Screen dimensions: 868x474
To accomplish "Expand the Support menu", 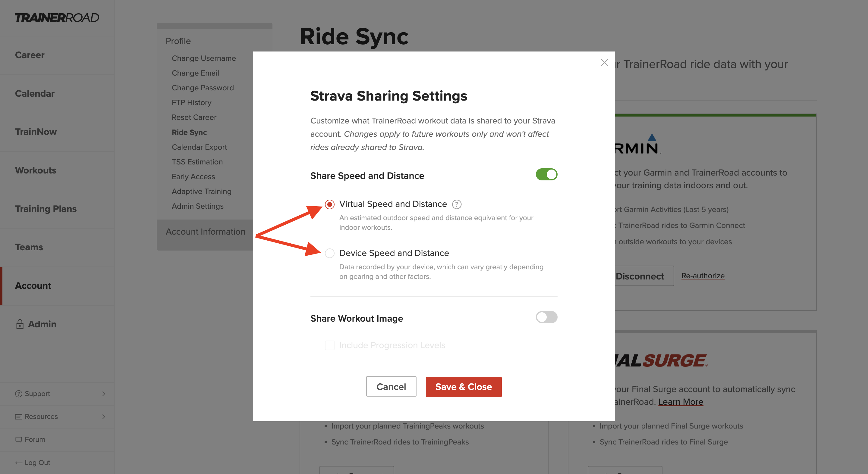I will [x=104, y=394].
